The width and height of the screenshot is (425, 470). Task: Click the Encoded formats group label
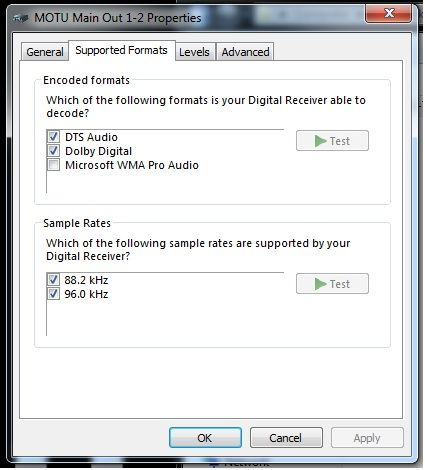tap(86, 80)
